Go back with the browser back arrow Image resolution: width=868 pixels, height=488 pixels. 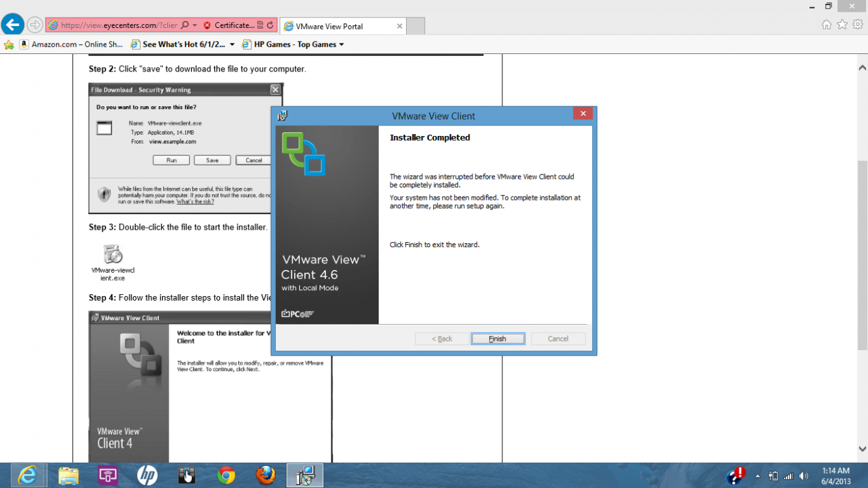[12, 25]
